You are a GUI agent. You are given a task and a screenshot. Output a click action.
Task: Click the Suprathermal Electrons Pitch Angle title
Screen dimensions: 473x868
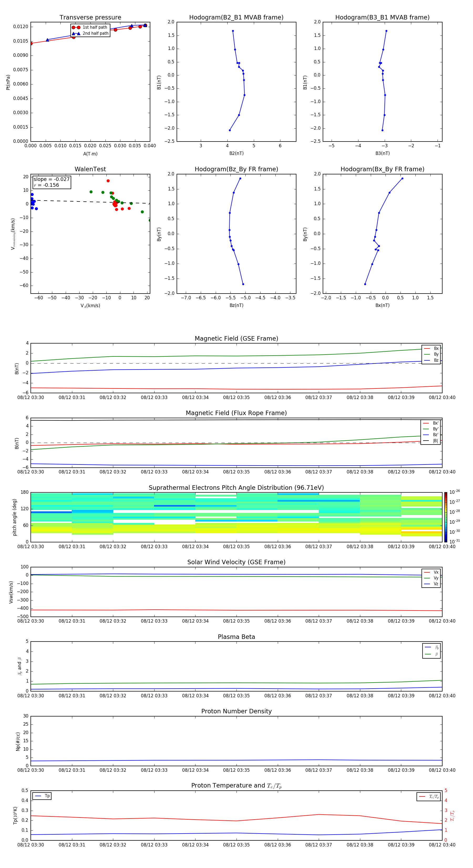click(236, 488)
